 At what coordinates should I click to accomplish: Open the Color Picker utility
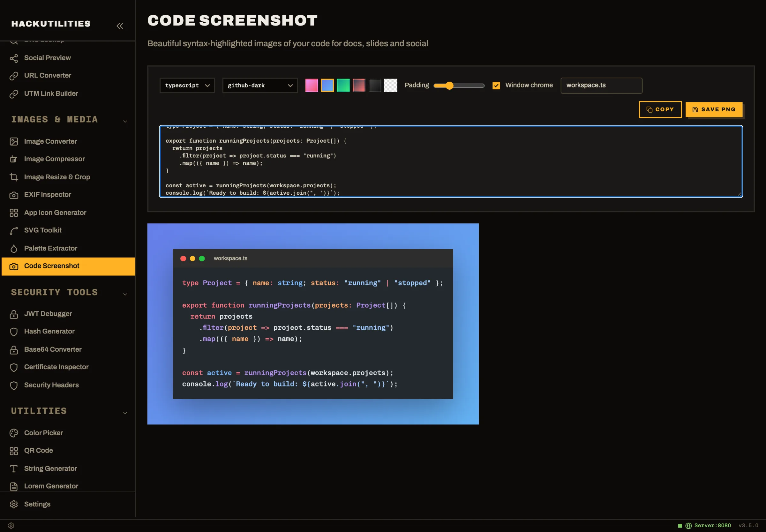[x=68, y=433]
